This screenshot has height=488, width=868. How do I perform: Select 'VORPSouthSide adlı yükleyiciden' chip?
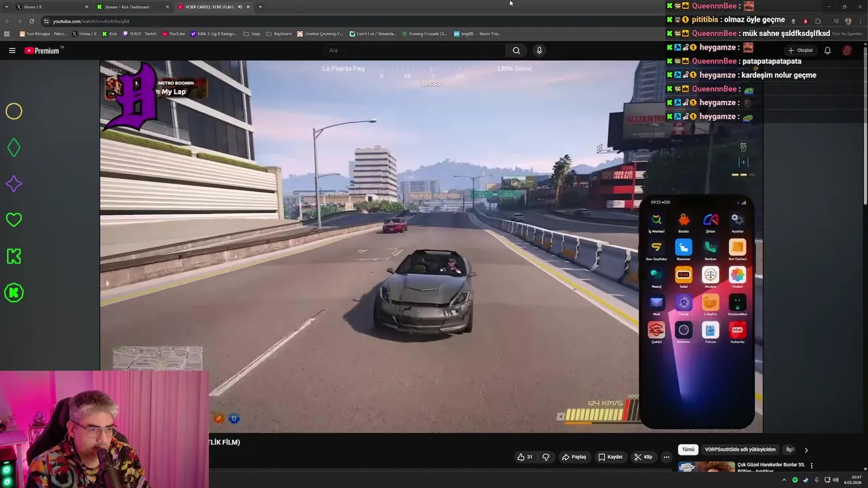point(740,449)
